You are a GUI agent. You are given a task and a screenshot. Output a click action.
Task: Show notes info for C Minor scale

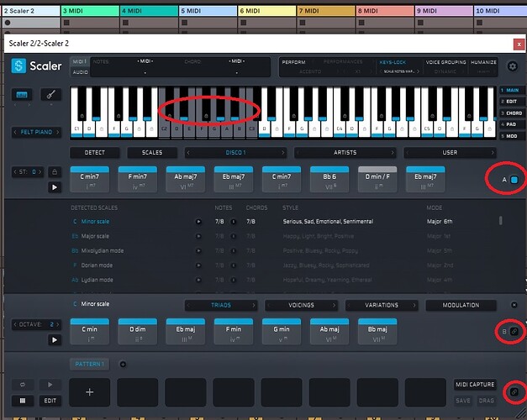coord(234,222)
